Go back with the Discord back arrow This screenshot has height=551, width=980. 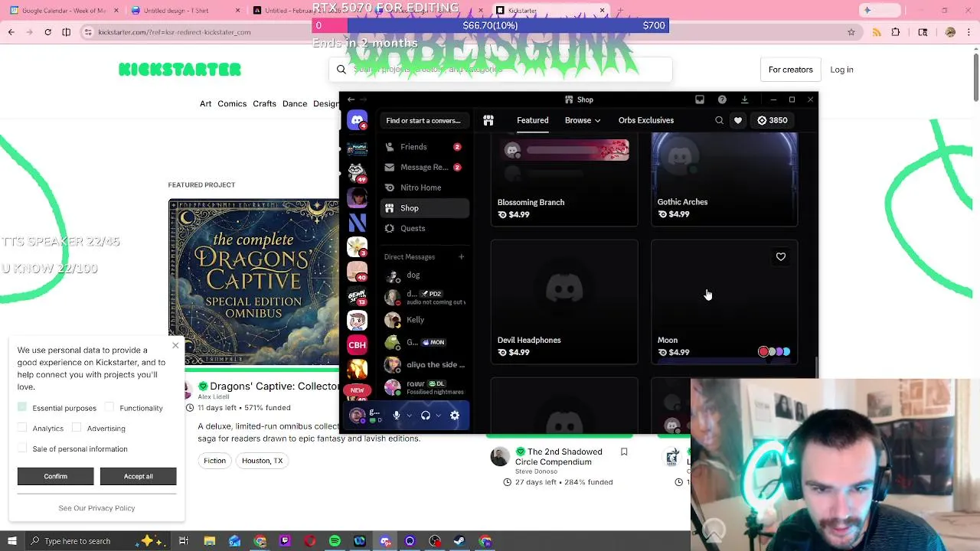[x=351, y=99]
